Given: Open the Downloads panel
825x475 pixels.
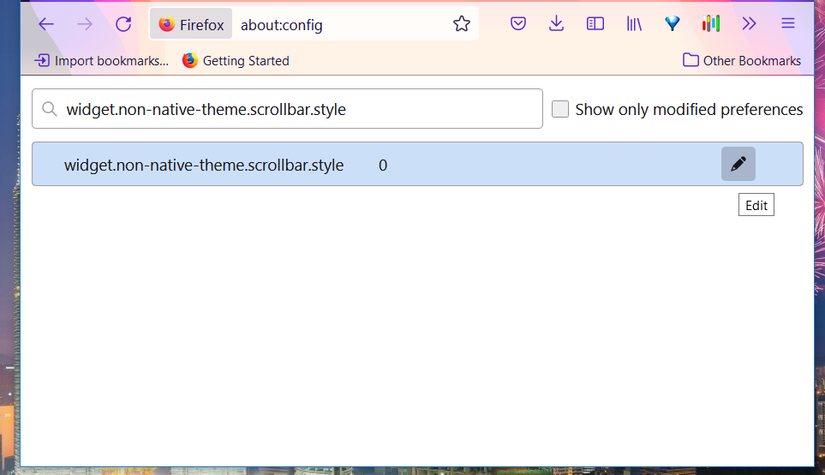Looking at the screenshot, I should (x=557, y=24).
